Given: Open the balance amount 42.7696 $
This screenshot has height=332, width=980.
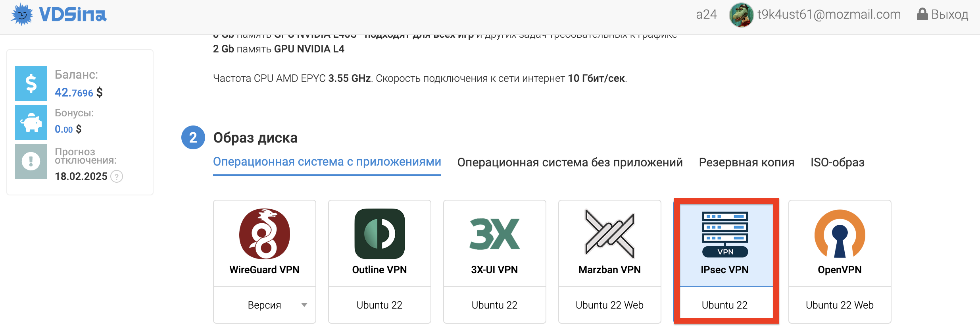Looking at the screenshot, I should 79,93.
